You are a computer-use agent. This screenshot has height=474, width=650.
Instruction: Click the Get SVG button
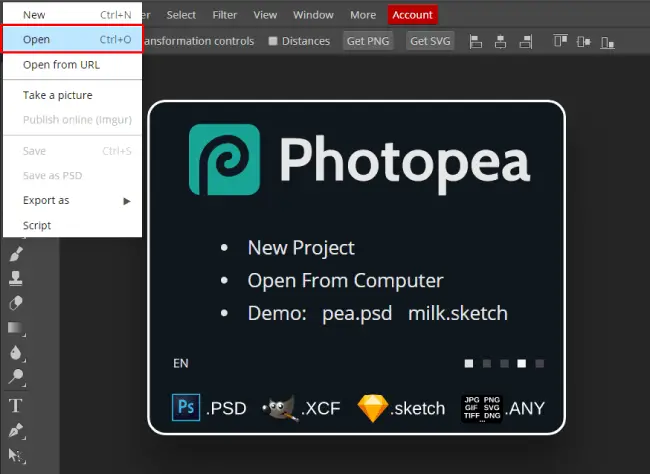pos(430,41)
